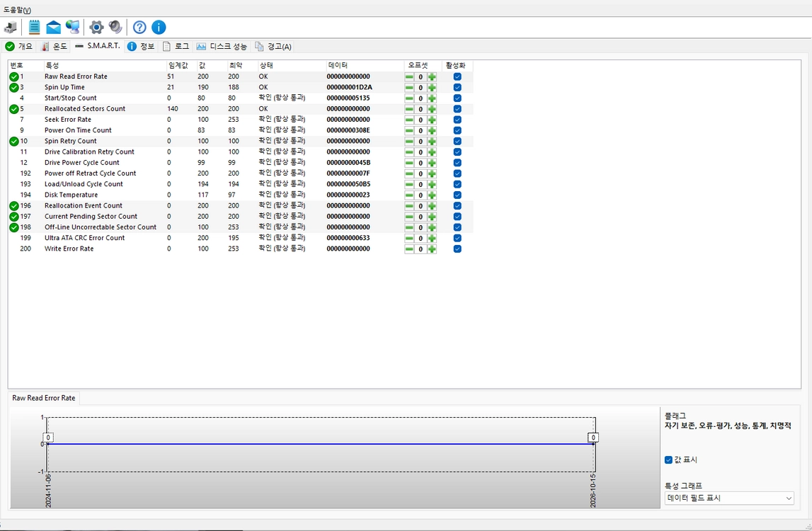The image size is (812, 531).
Task: Select the Ultra ATA CRC Error Count row
Action: coord(240,239)
